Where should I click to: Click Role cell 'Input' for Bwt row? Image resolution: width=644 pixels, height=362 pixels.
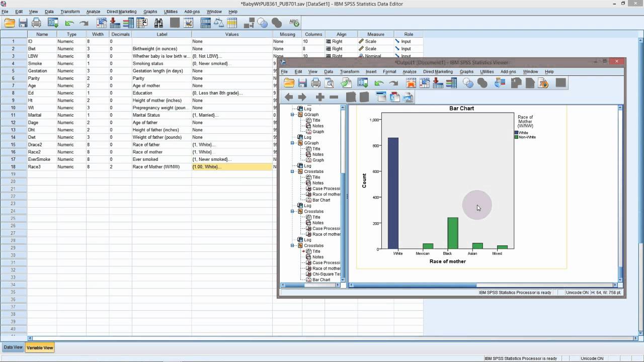click(x=409, y=49)
